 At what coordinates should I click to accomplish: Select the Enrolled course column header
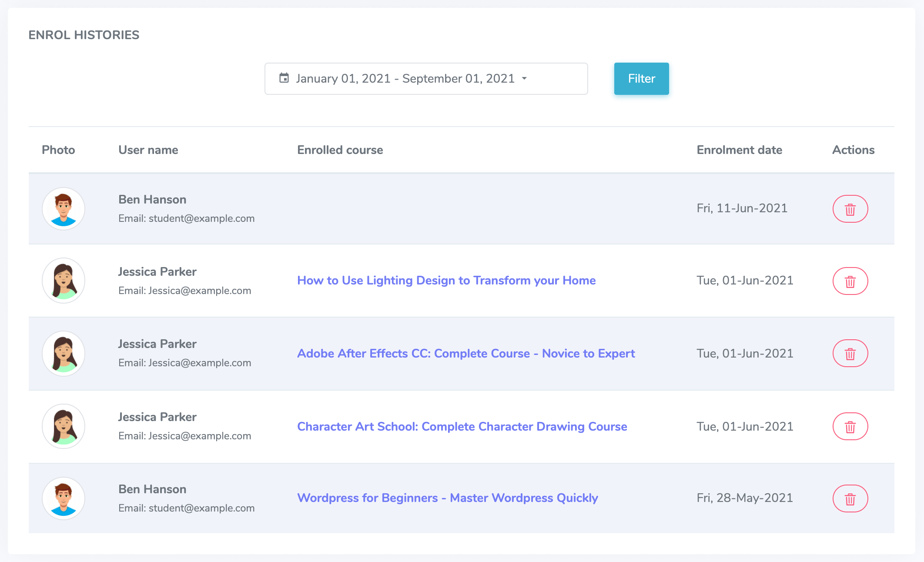(340, 150)
